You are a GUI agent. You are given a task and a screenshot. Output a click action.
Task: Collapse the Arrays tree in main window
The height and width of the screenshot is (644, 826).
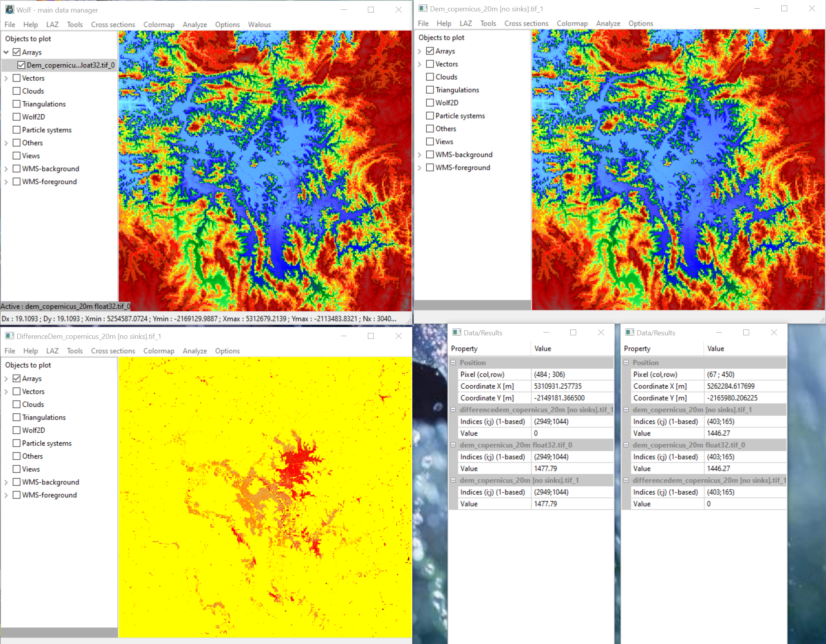coord(6,52)
